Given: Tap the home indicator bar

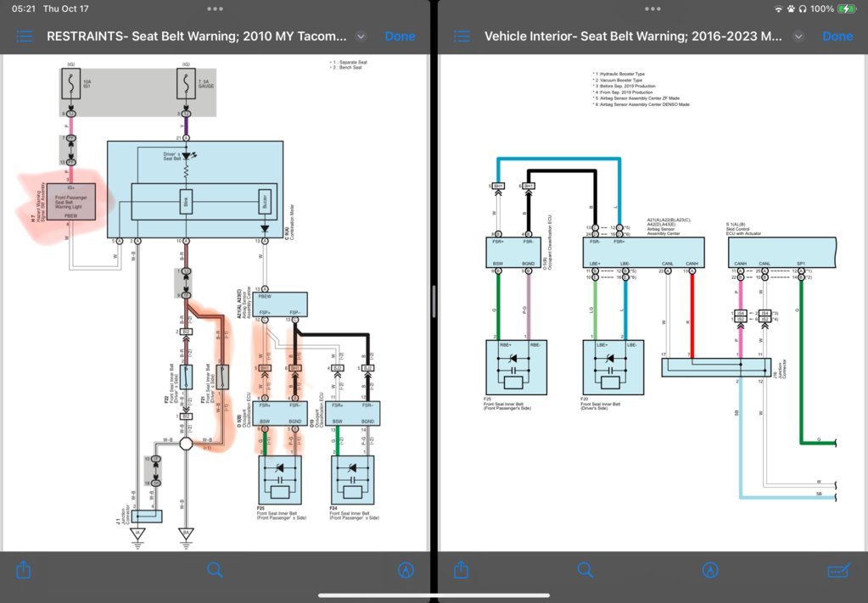Looking at the screenshot, I should [434, 596].
